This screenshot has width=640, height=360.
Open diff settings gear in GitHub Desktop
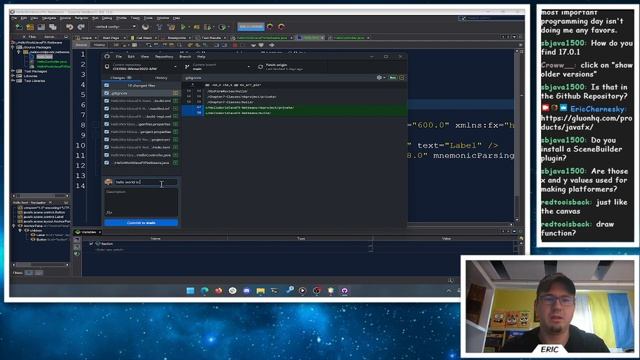[380, 78]
